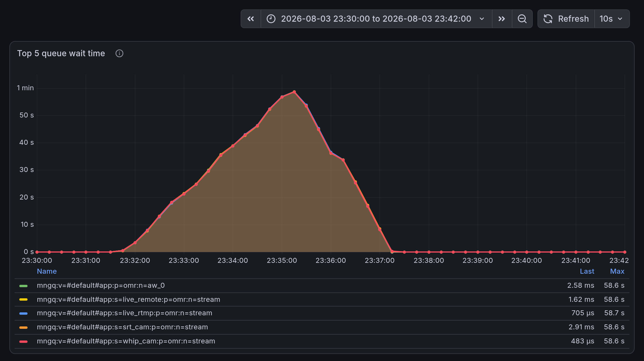Sort legend by Name column header
The width and height of the screenshot is (644, 361).
coord(47,271)
